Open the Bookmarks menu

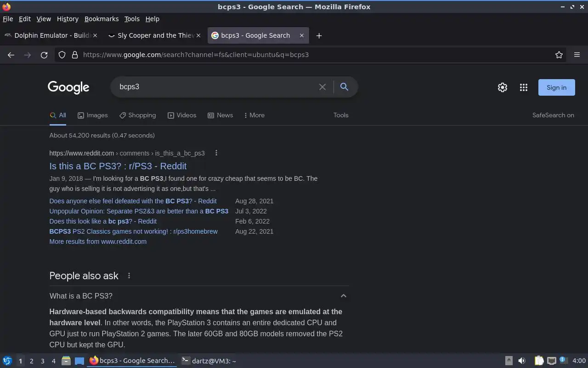click(102, 19)
